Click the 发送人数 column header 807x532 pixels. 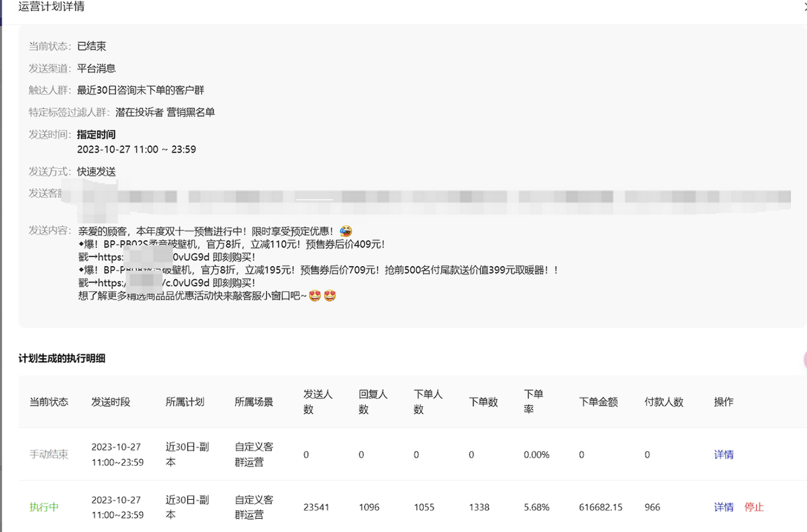point(318,402)
